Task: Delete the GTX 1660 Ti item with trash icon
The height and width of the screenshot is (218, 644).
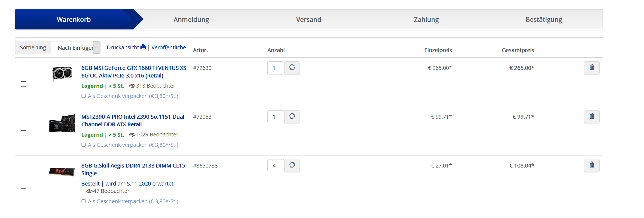Action: [592, 68]
